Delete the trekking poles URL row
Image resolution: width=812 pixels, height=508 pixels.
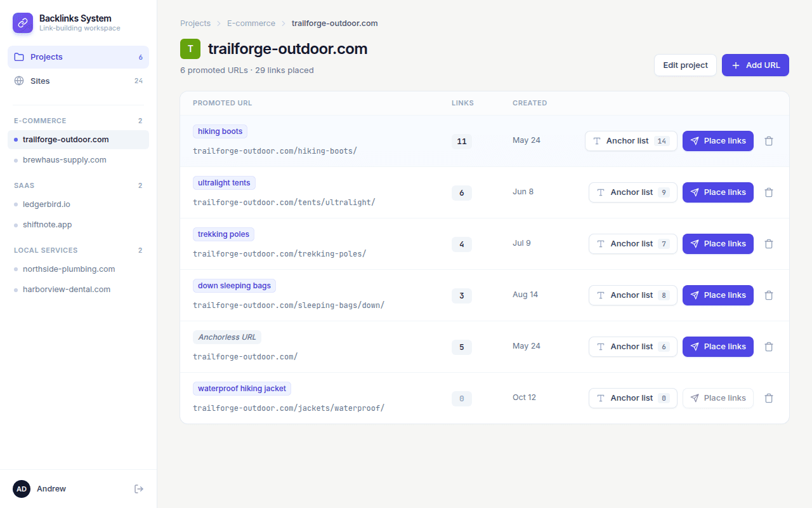(769, 244)
